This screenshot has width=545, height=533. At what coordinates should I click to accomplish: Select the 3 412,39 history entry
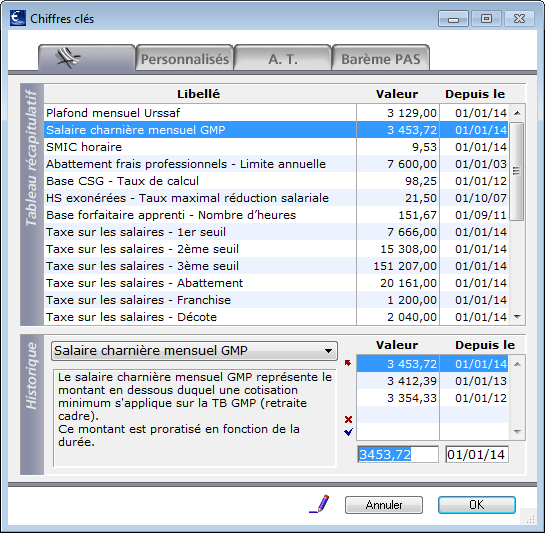[432, 381]
